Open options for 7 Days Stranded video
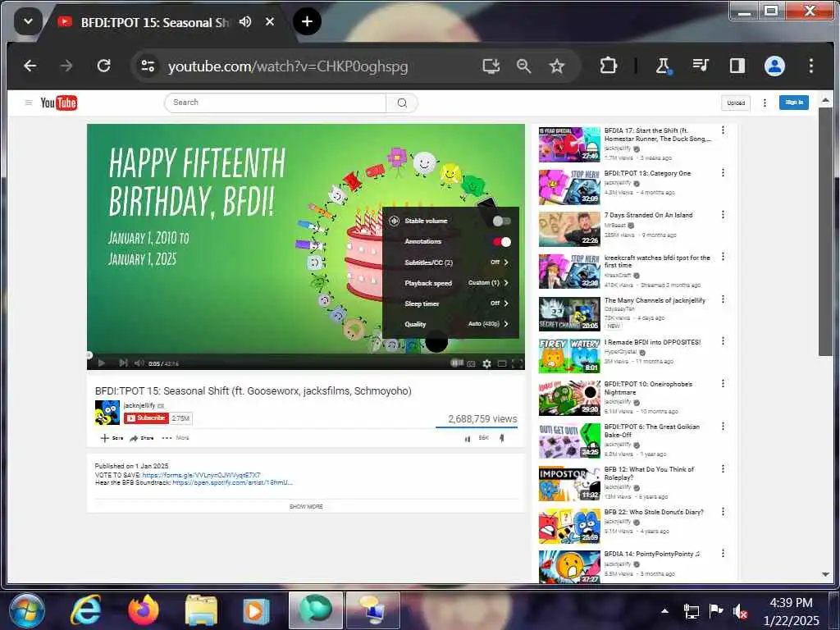 coord(723,215)
